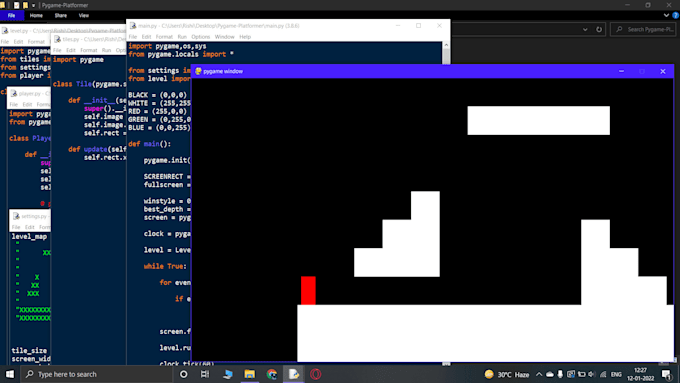Open Run menu in main.py window
This screenshot has width=680, height=383.
(x=182, y=37)
